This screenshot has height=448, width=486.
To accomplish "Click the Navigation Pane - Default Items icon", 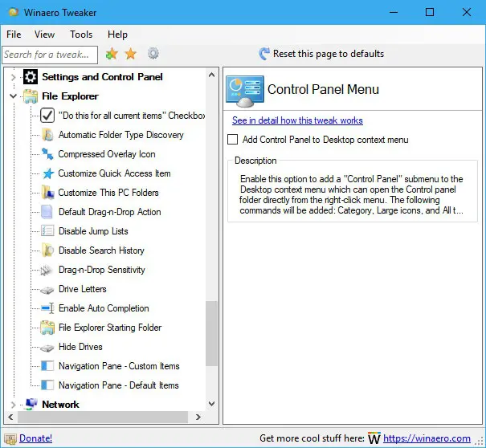I will coord(47,385).
